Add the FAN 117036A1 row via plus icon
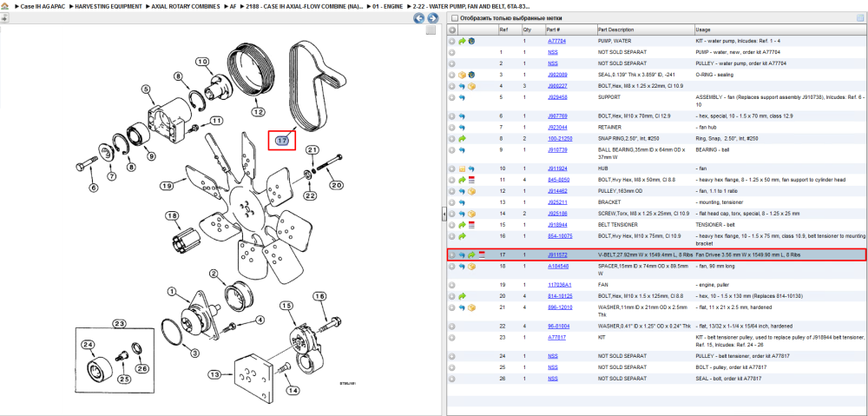This screenshot has height=416, width=868. click(x=451, y=285)
